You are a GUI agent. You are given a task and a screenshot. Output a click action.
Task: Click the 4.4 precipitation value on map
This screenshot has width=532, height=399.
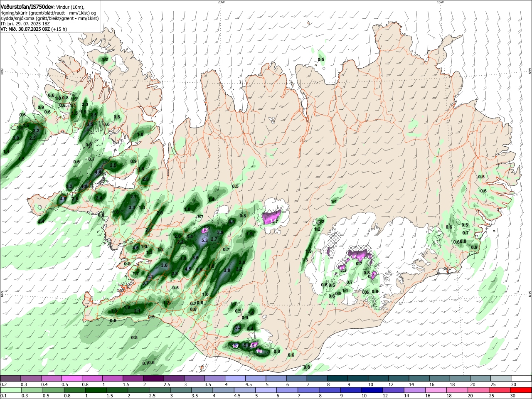(99, 172)
